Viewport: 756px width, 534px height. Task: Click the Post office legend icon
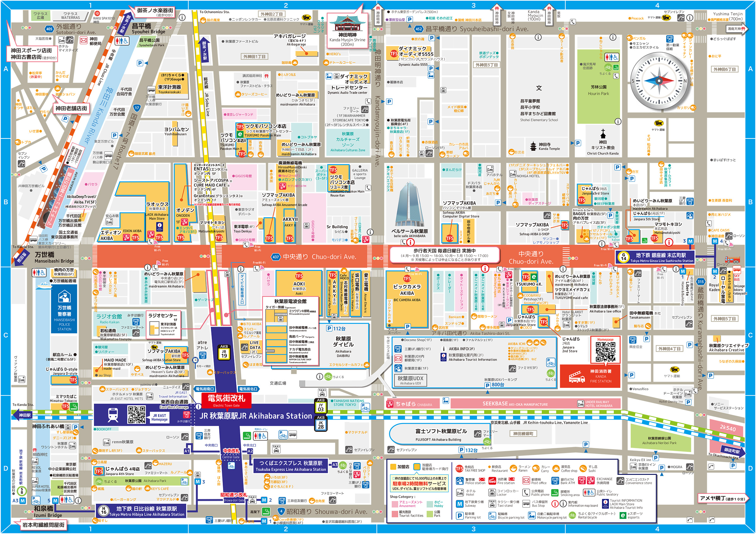pos(526,481)
